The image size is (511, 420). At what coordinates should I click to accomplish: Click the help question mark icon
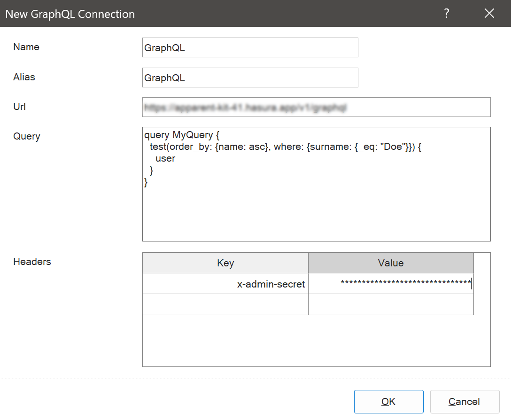point(447,13)
